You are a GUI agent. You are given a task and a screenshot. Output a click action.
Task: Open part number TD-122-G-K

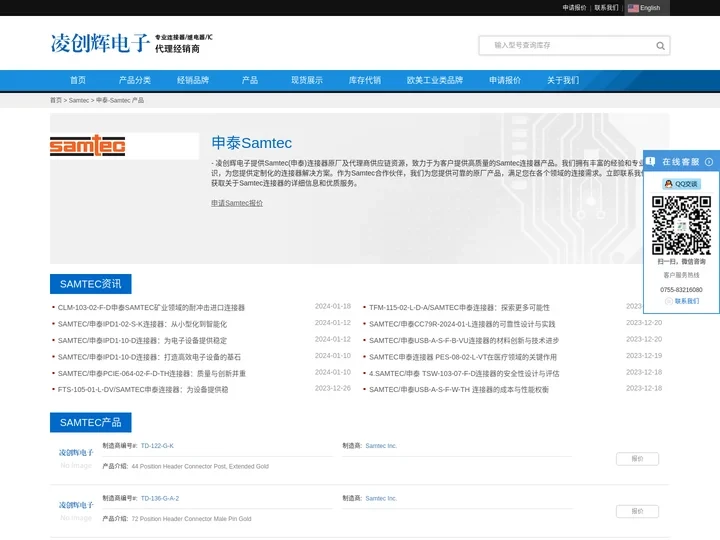click(x=157, y=446)
